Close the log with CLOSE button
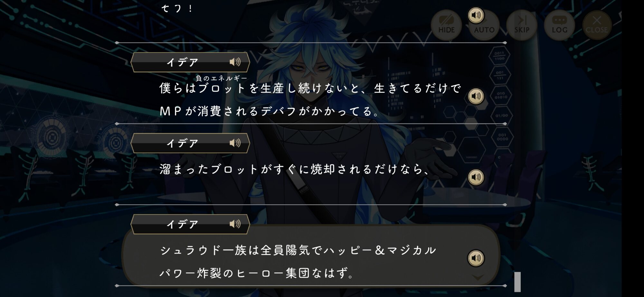The height and width of the screenshot is (297, 644). tap(597, 25)
